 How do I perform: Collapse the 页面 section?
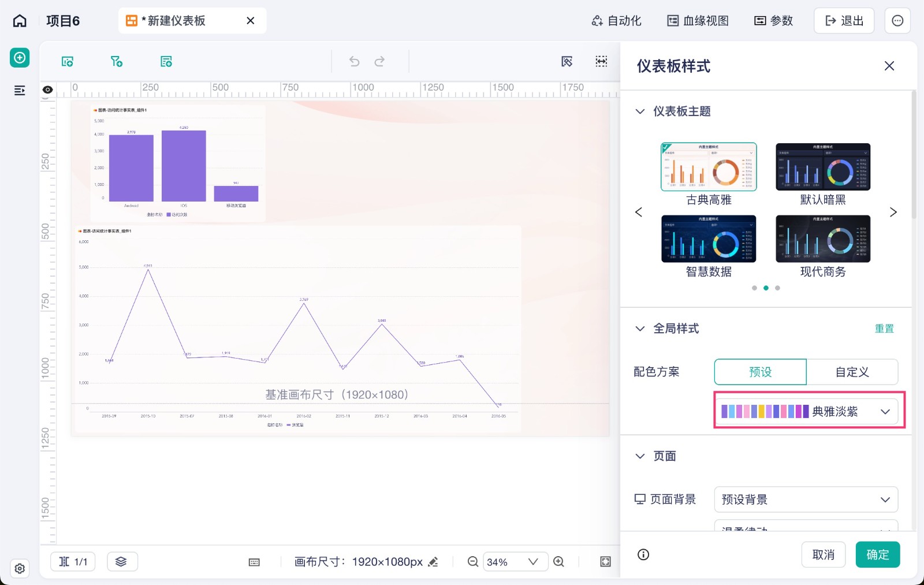640,456
